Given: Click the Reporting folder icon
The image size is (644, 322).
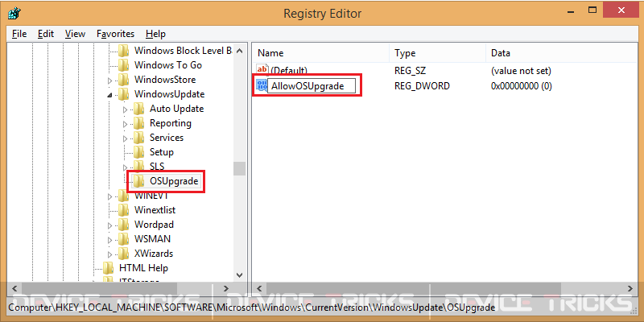Looking at the screenshot, I should click(138, 123).
